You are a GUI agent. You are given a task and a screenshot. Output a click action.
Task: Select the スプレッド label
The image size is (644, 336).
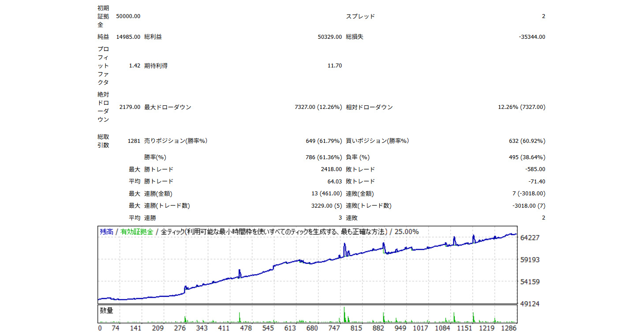point(360,16)
